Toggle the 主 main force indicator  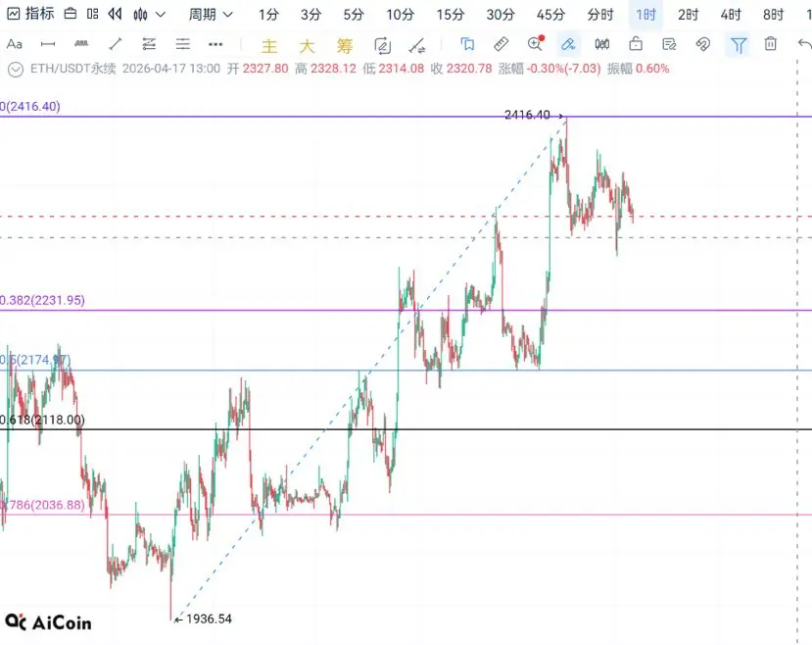pos(269,46)
